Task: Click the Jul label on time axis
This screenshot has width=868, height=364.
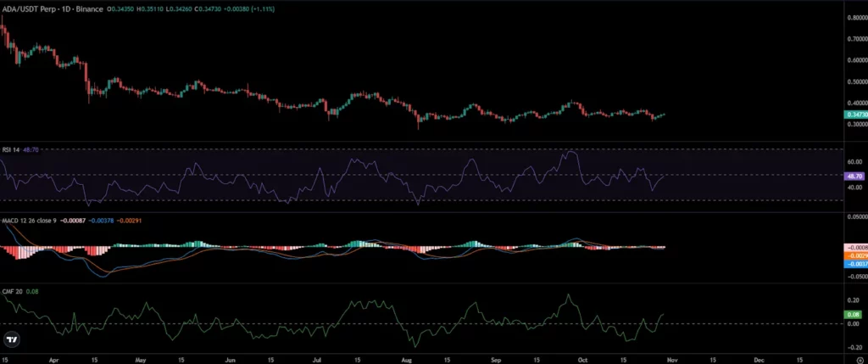Action: 317,359
